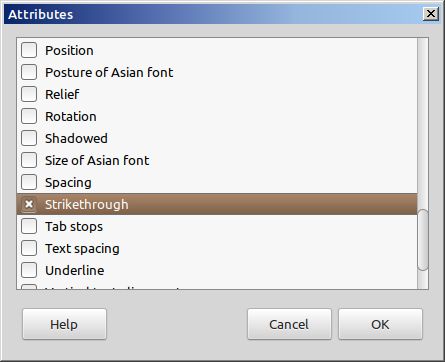Select the Text spacing label
Viewport: 445px width, 362px height.
[82, 249]
